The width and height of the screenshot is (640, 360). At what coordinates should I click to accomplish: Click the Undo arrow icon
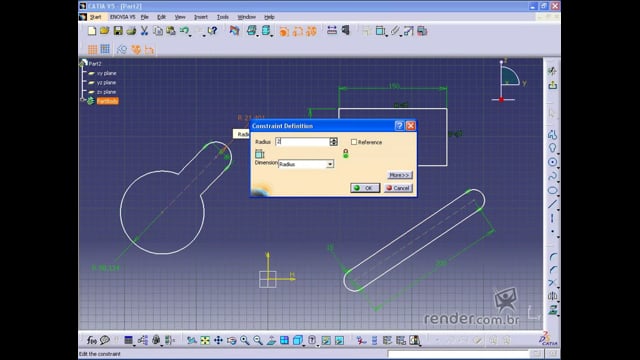pyautogui.click(x=184, y=30)
